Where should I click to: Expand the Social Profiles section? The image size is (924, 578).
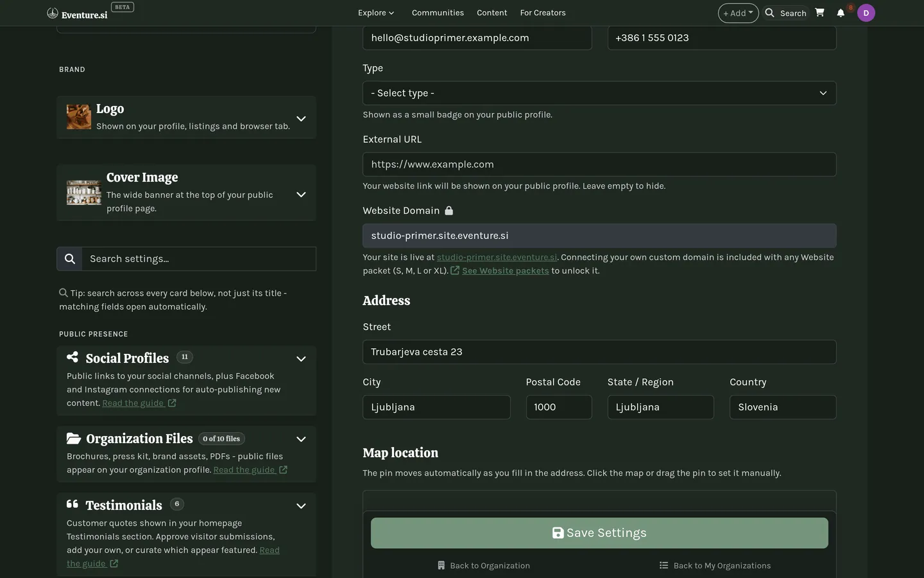(301, 358)
